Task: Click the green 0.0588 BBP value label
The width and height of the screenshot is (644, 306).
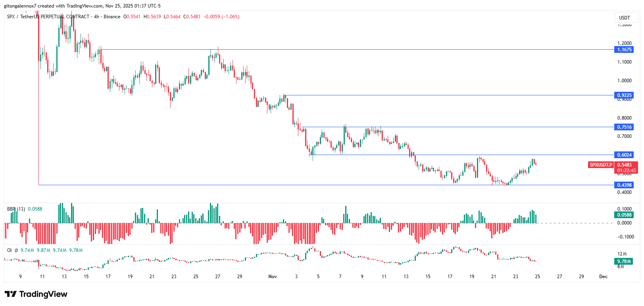Action: click(624, 215)
